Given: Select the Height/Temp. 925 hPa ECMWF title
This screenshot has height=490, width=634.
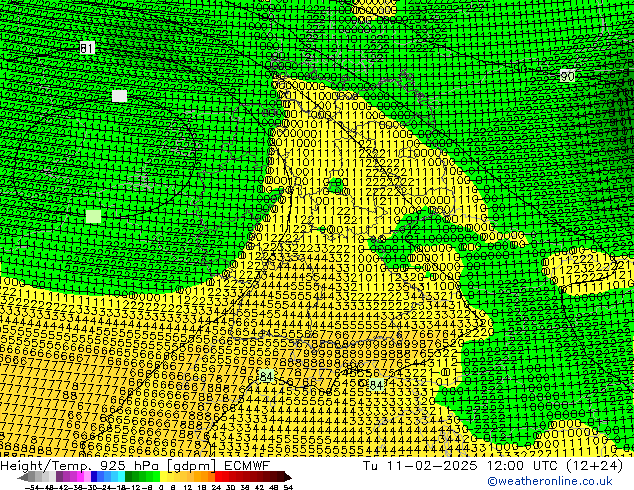Looking at the screenshot, I should pos(135,466).
